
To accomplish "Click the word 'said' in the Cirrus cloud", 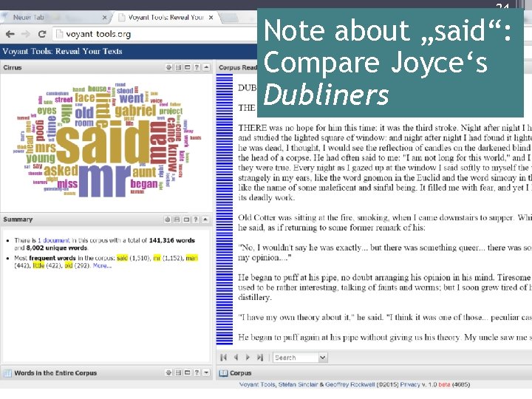I will pos(103,142).
